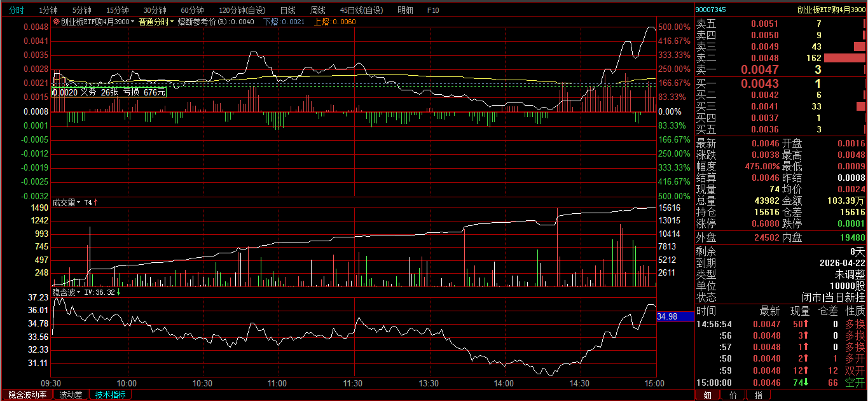Expand the 普通分时 chart type dropdown
The image size is (868, 401).
click(172, 22)
